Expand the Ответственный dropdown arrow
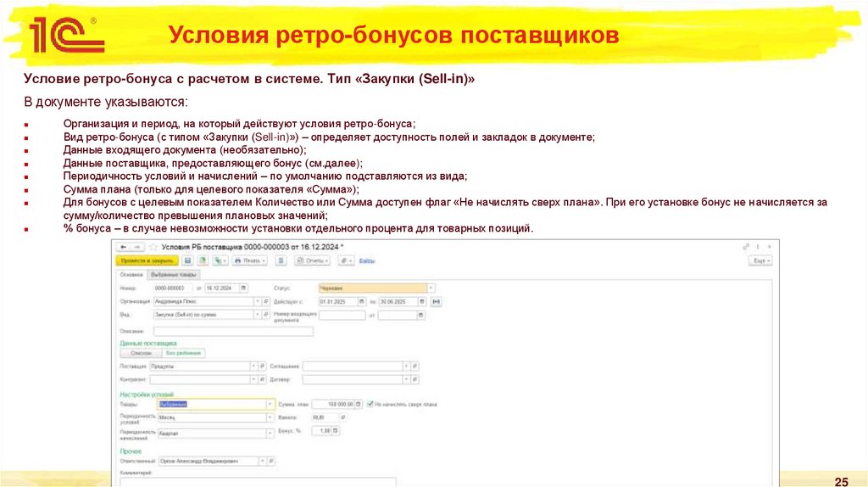This screenshot has width=868, height=487. pos(263,461)
